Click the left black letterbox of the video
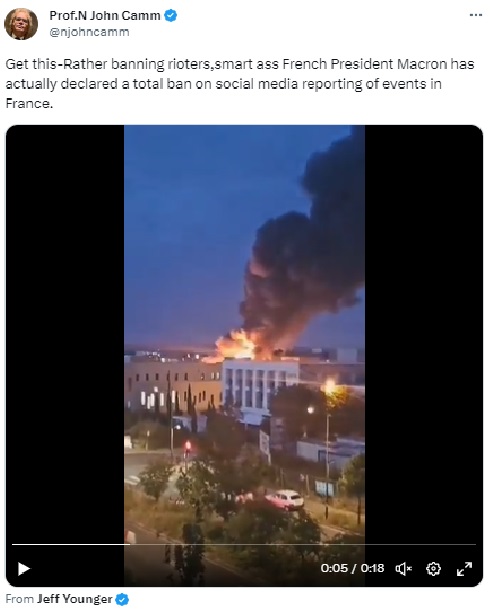Image resolution: width=490 pixels, height=612 pixels. [x=65, y=332]
